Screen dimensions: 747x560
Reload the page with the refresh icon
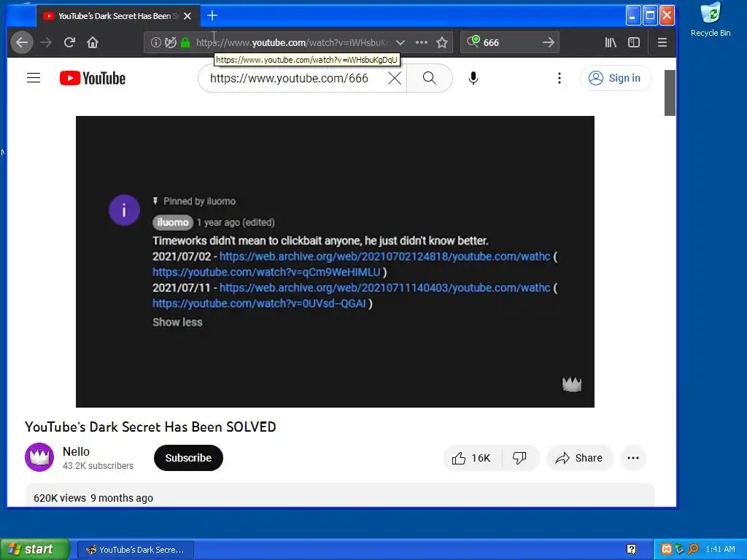[x=69, y=42]
